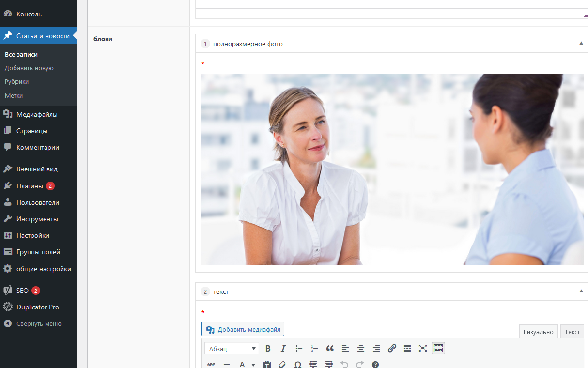Collapse the полноразмерное фото block
Viewport: 588px width, 368px height.
click(581, 44)
